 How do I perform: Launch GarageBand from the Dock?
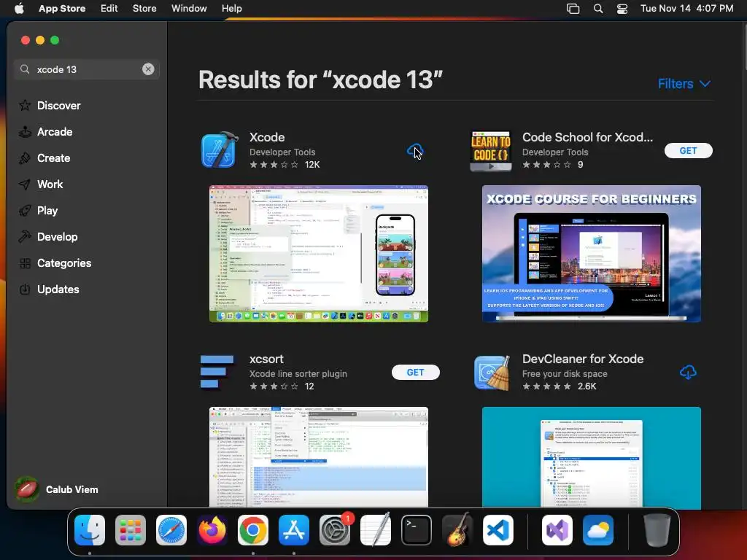point(457,530)
